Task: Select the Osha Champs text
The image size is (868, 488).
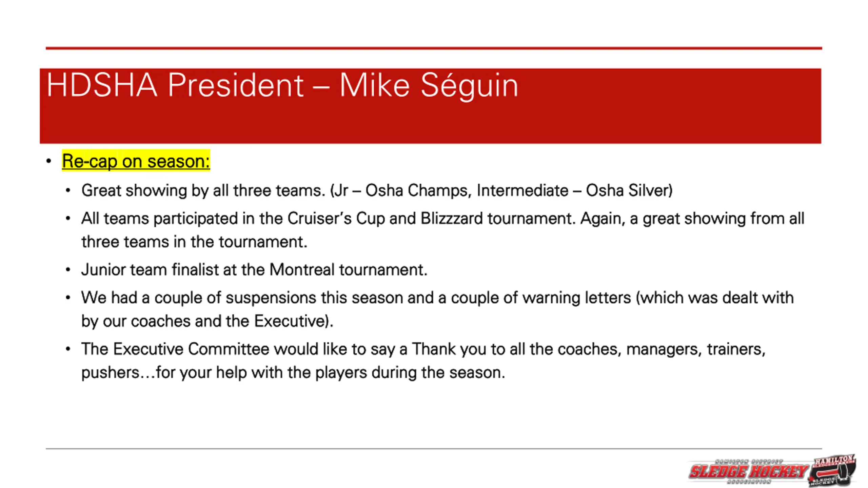Action: pyautogui.click(x=418, y=190)
